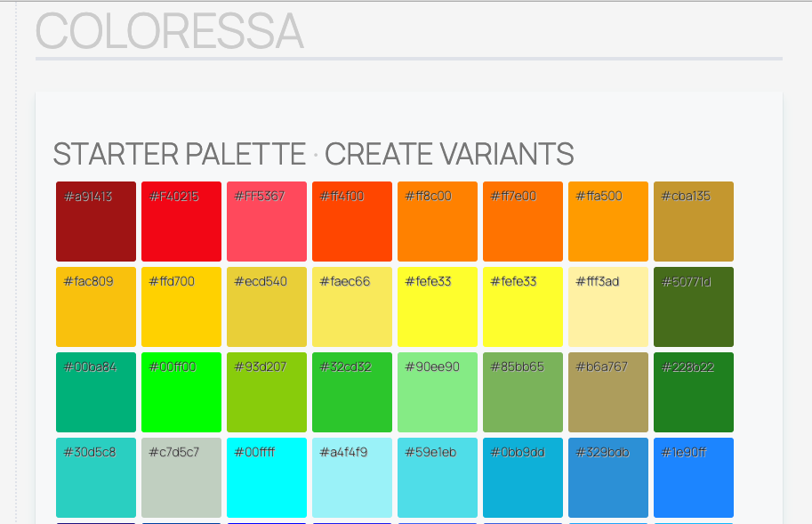This screenshot has height=524, width=812.
Task: Select the #fefe33 yellow swatch
Action: click(x=437, y=307)
